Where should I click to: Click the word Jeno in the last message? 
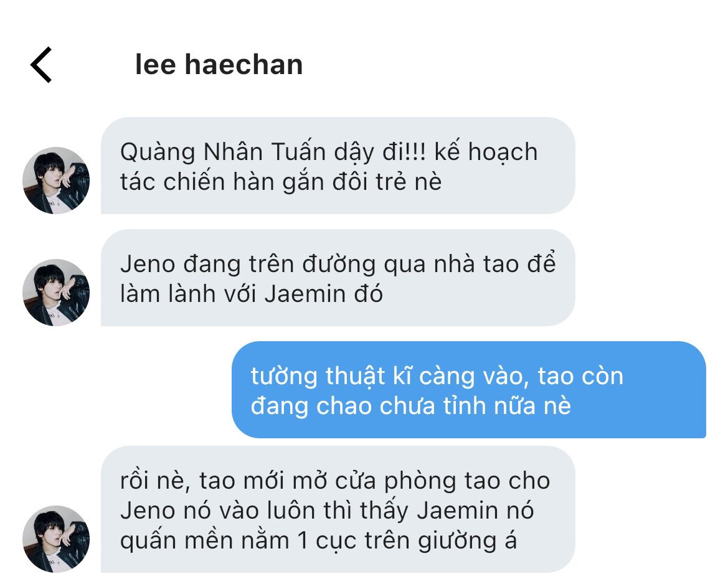tap(148, 511)
